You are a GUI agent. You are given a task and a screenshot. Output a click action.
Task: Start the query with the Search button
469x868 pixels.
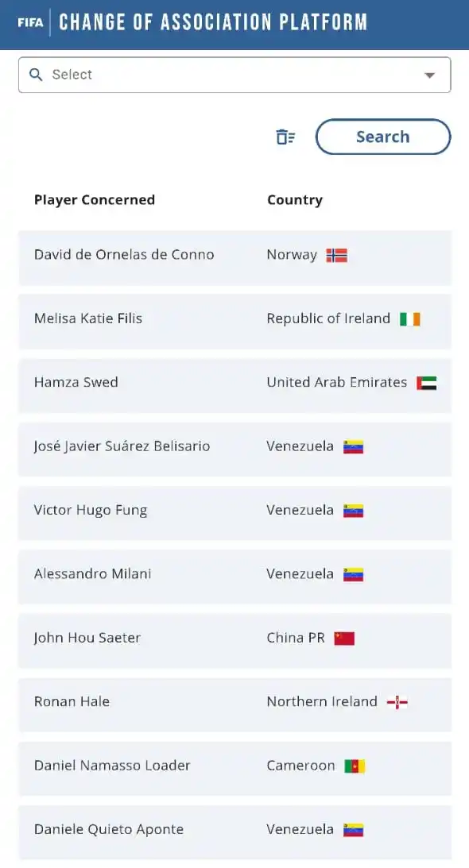click(383, 137)
